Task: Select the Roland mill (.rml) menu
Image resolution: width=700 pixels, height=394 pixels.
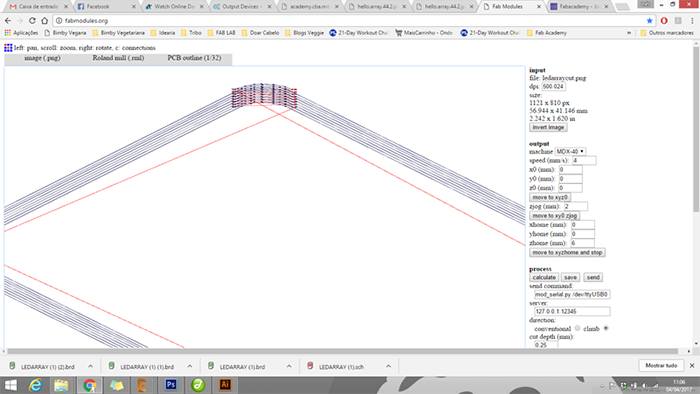Action: (118, 58)
